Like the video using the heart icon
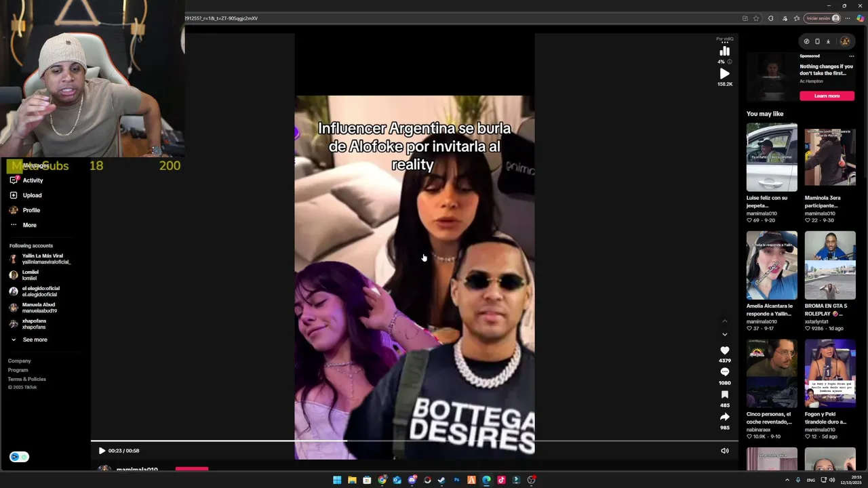The width and height of the screenshot is (868, 488). click(725, 350)
